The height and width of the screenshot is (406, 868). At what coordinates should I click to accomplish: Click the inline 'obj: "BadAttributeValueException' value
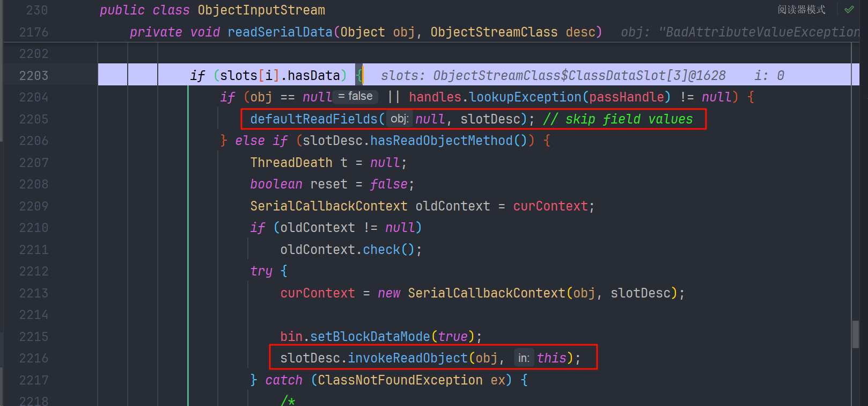click(x=740, y=32)
